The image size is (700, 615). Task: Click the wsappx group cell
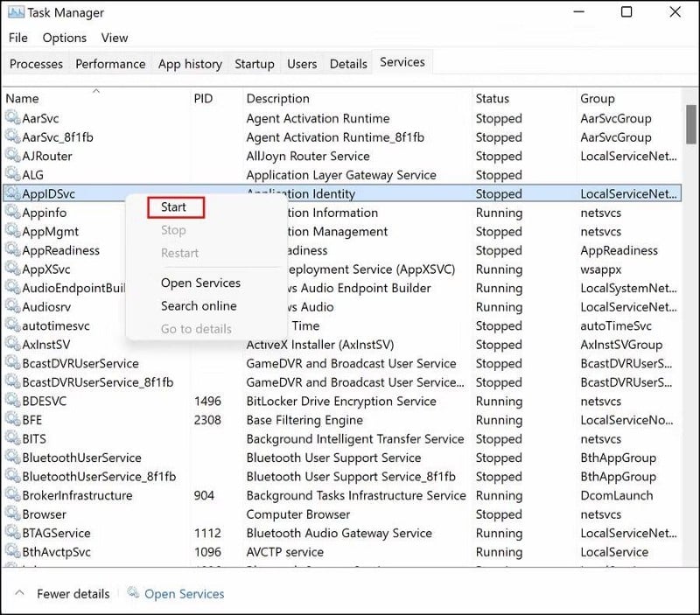tap(600, 269)
